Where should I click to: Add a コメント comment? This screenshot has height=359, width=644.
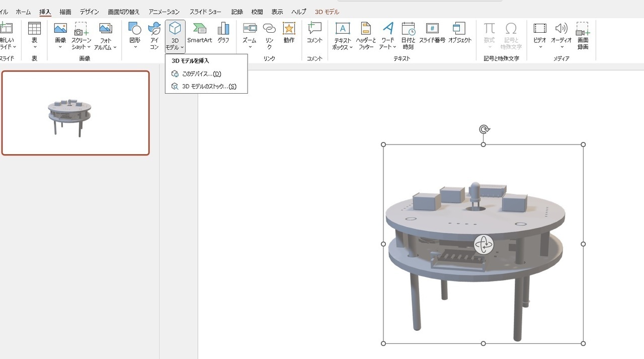315,32
